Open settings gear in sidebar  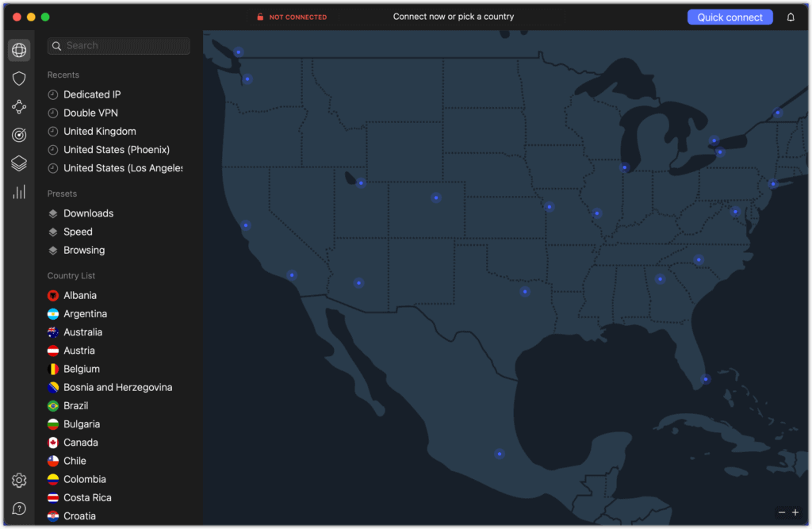pos(19,481)
